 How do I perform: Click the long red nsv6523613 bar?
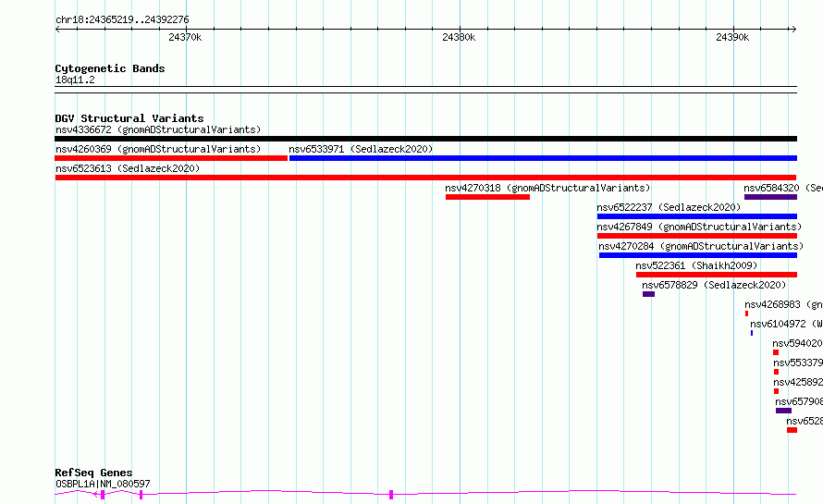coord(425,178)
